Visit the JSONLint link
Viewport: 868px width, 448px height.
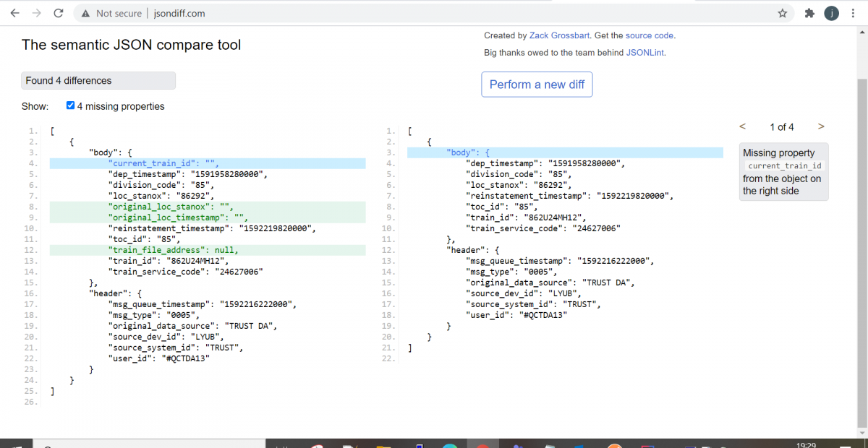(644, 52)
